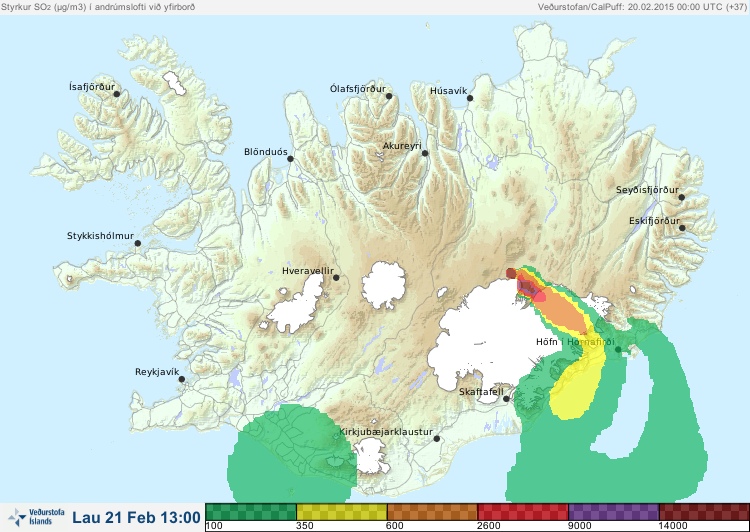Click the Seyðisfjörður label text
This screenshot has height=532, width=750.
coord(647,190)
